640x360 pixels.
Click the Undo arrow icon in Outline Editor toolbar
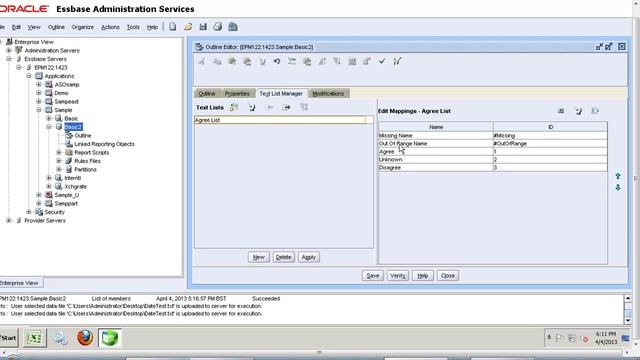pos(277,62)
